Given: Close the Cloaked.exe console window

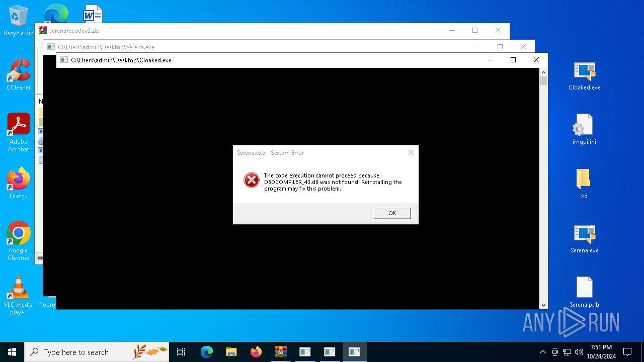Looking at the screenshot, I should pyautogui.click(x=536, y=60).
